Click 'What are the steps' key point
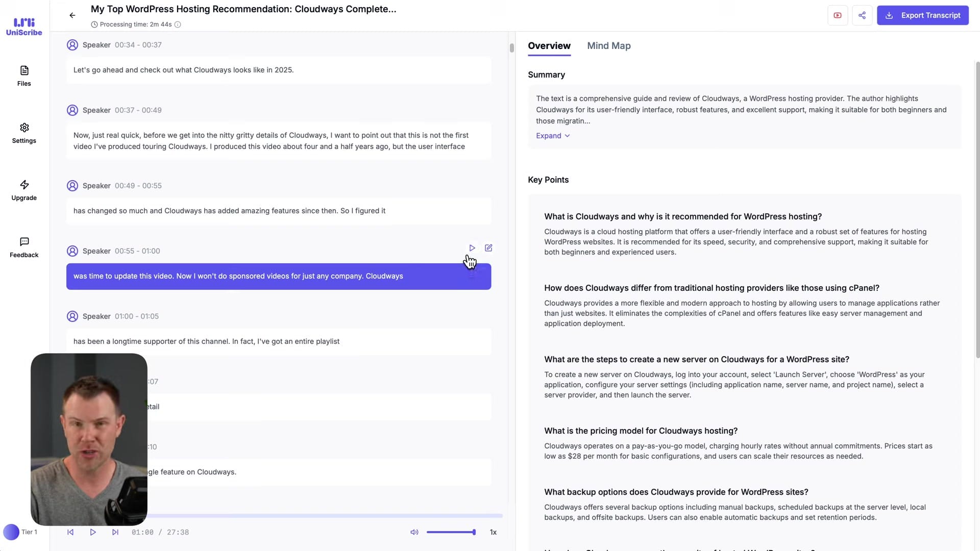 coord(697,359)
